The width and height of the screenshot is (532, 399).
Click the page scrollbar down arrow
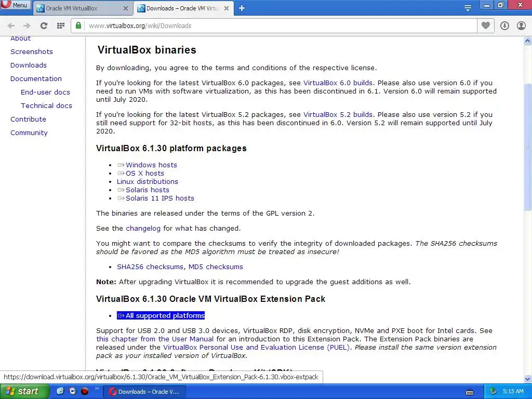(528, 379)
